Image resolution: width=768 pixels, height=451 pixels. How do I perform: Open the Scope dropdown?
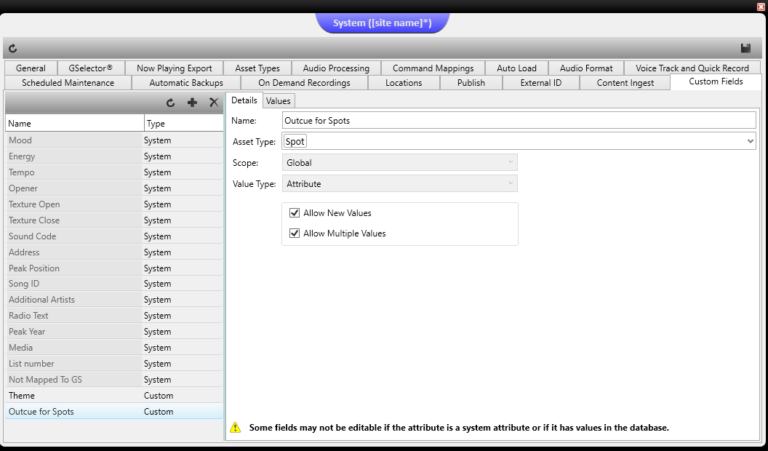coord(510,162)
